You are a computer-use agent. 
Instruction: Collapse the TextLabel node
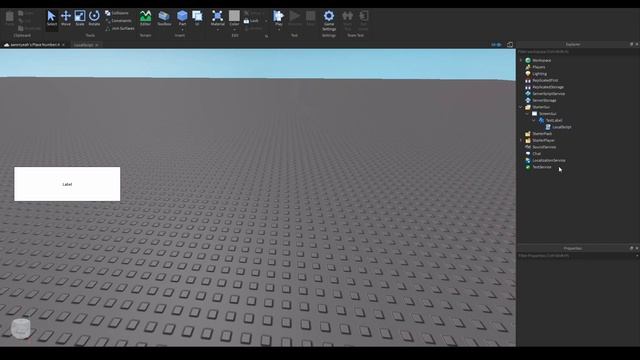[534, 120]
